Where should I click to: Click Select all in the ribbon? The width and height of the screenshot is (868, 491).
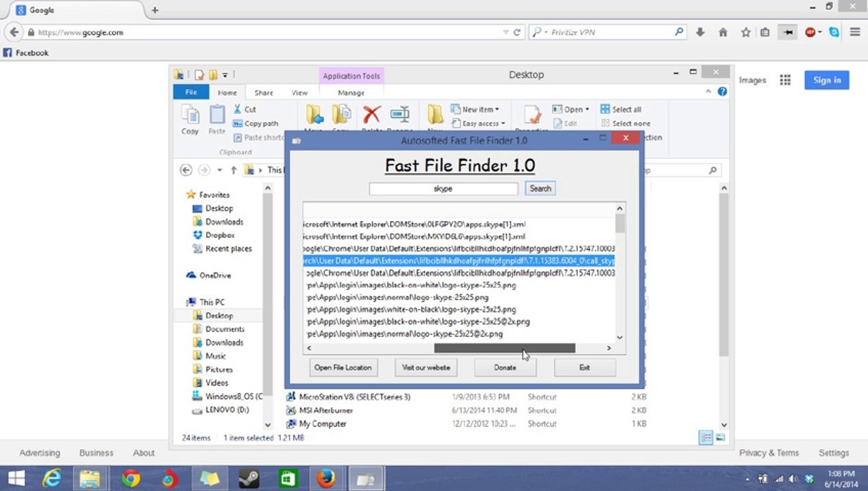click(621, 109)
